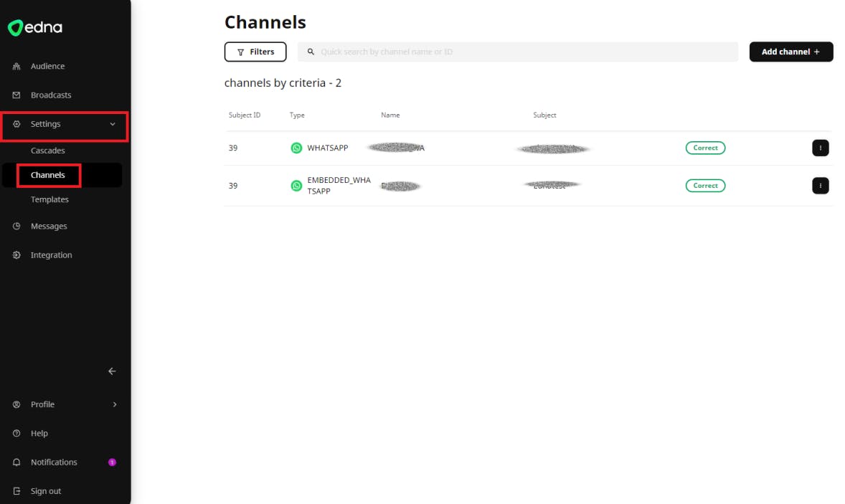845x504 pixels.
Task: Collapse the sidebar with back arrow
Action: point(112,371)
